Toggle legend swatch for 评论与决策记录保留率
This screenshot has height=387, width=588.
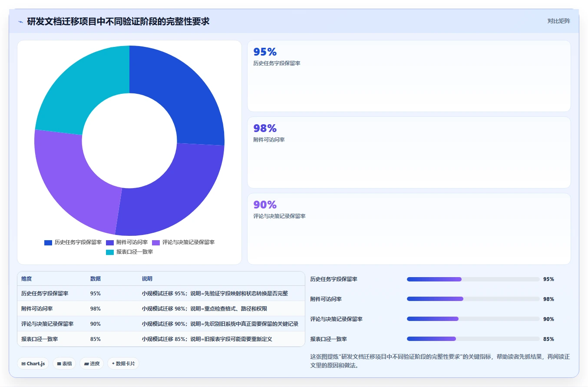tap(156, 242)
